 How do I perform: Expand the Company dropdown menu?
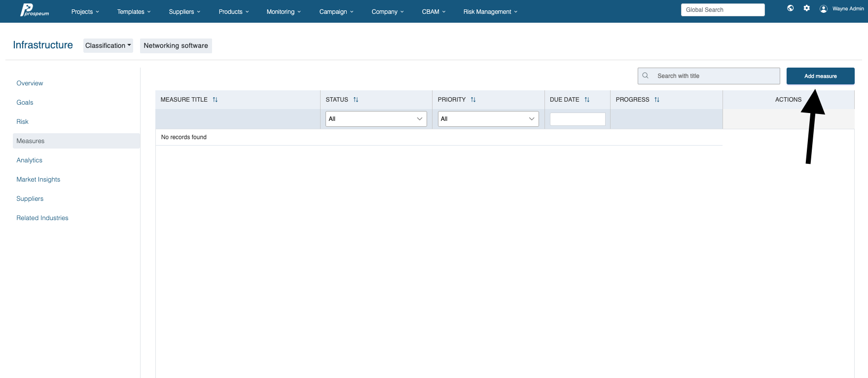(x=388, y=11)
